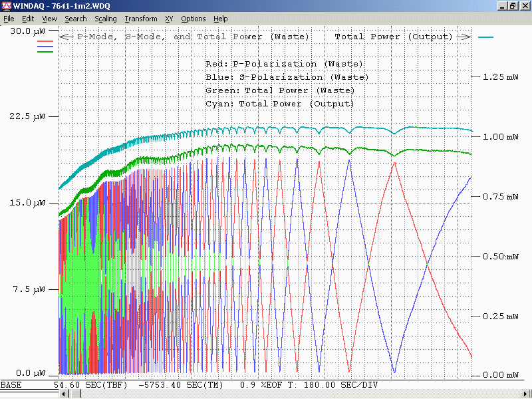Viewport: 532px width, 399px height.
Task: Click the horizontal scrollbar right arrow
Action: coord(527,394)
